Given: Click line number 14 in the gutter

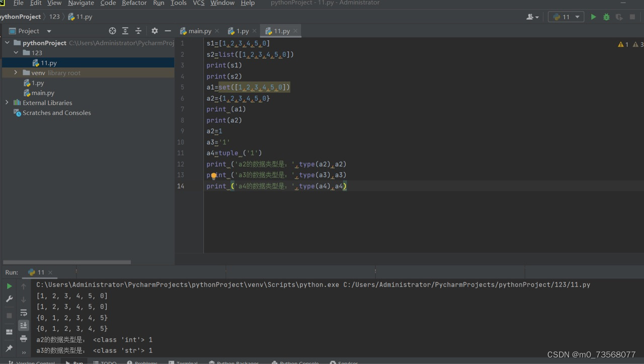Looking at the screenshot, I should 180,186.
